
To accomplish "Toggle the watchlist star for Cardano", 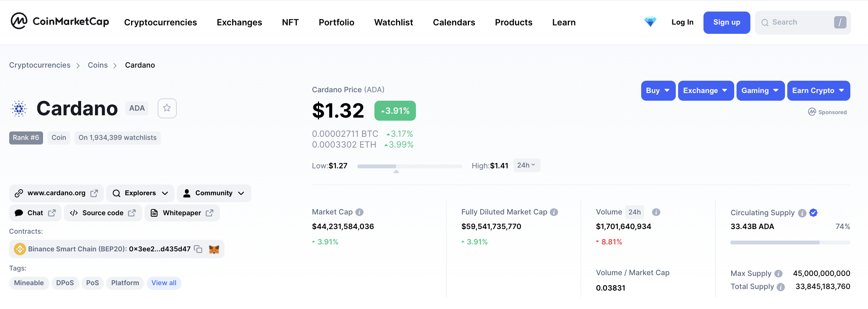I will tap(167, 108).
